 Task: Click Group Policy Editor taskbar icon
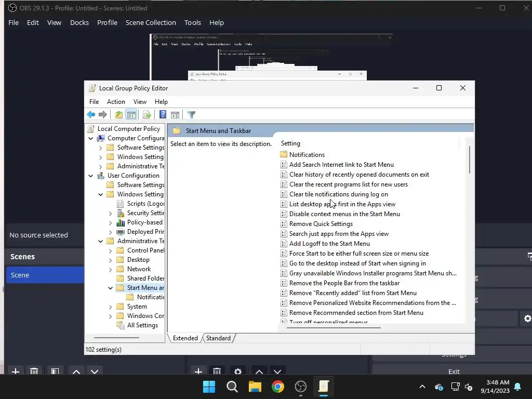coord(323,387)
